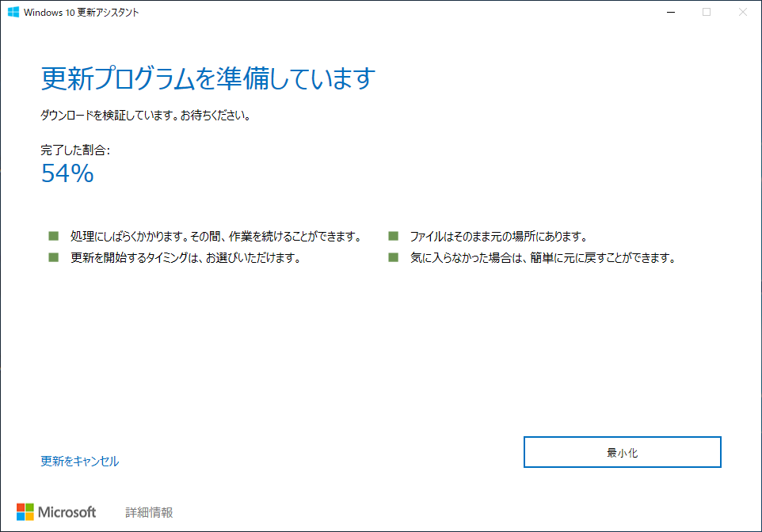762x532 pixels.
Task: Click the green bullet beside 更新を開始するタイミング
Action: pyautogui.click(x=53, y=257)
